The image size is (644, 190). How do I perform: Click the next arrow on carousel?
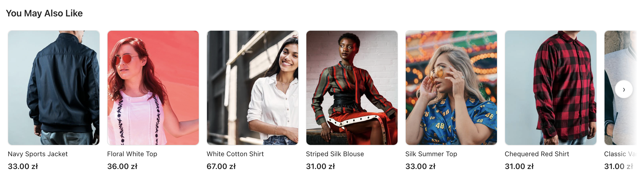(x=624, y=89)
